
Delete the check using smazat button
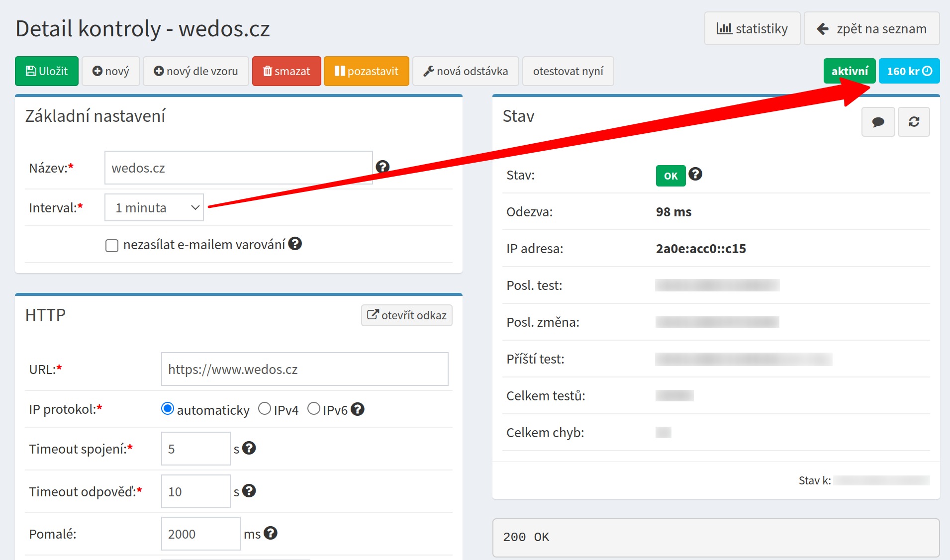pos(286,71)
